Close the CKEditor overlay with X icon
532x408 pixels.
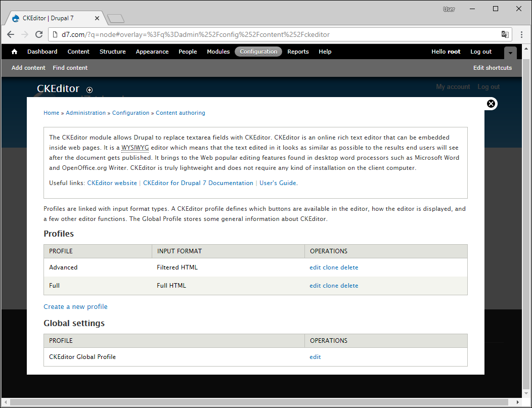tap(491, 104)
